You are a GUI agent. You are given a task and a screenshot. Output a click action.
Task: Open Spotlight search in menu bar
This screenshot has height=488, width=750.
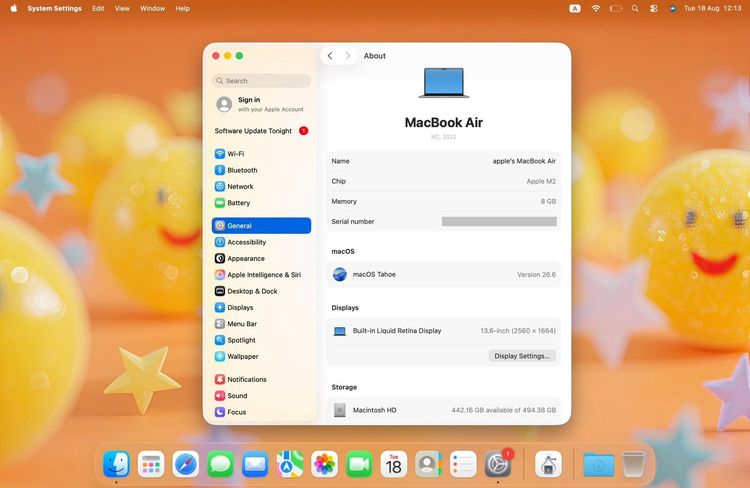[635, 8]
